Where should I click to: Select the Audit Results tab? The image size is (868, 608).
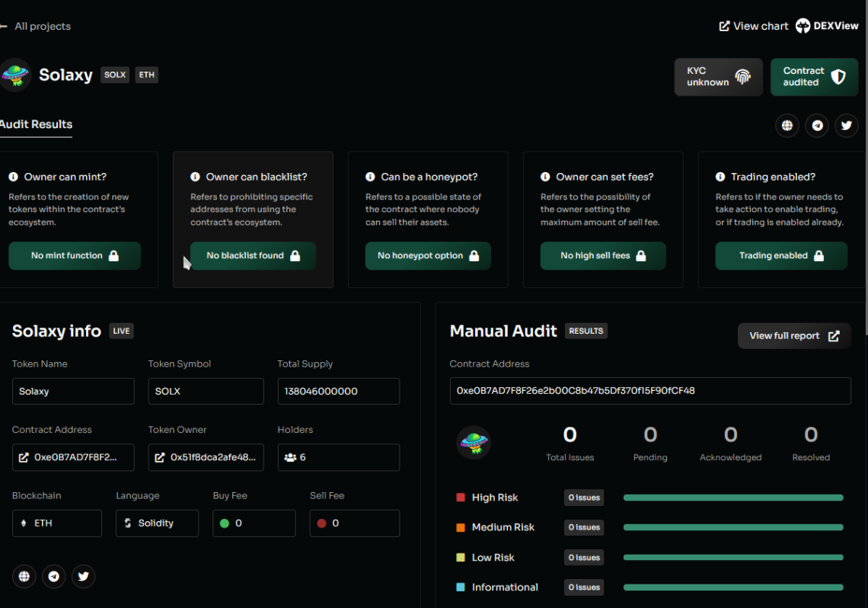tap(36, 125)
